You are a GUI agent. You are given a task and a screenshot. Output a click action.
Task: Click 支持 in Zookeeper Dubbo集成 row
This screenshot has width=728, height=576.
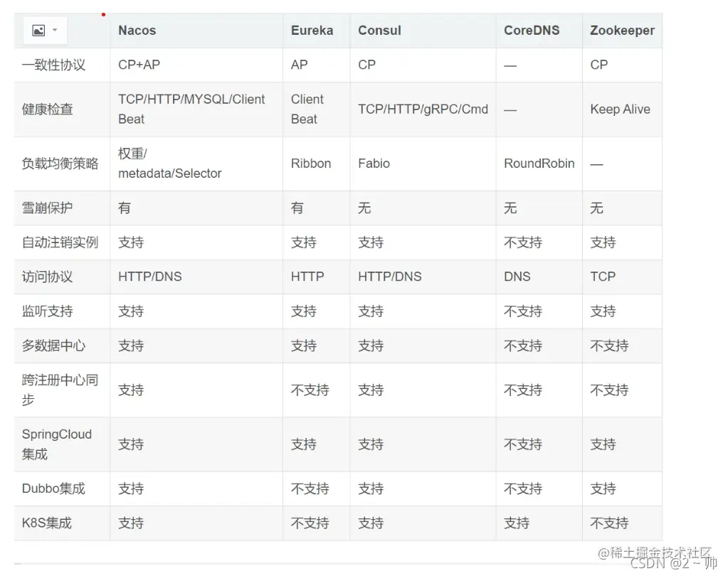coord(603,489)
